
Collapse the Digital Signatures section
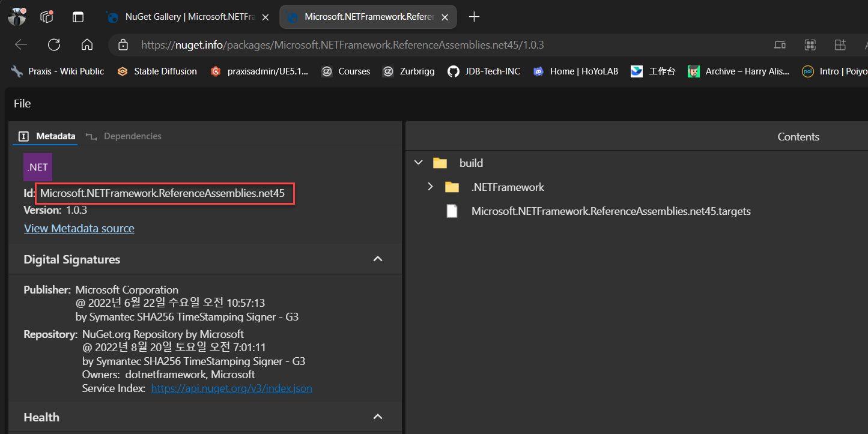378,259
